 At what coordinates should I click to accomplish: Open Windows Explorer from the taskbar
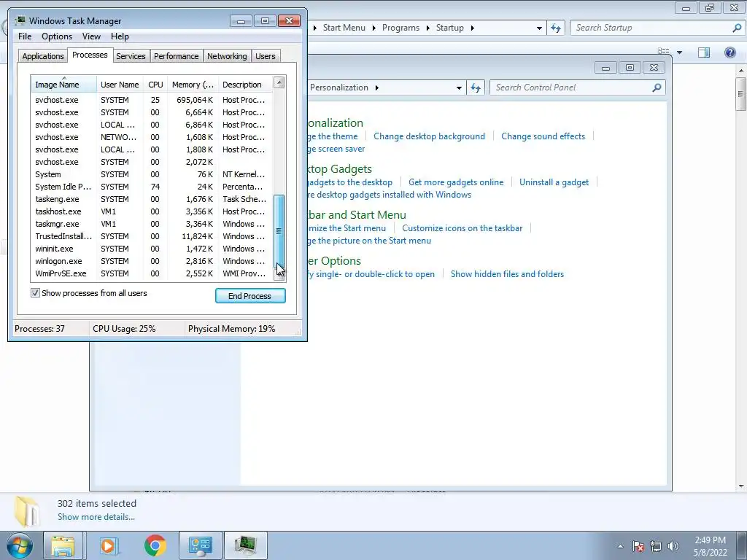pyautogui.click(x=63, y=545)
